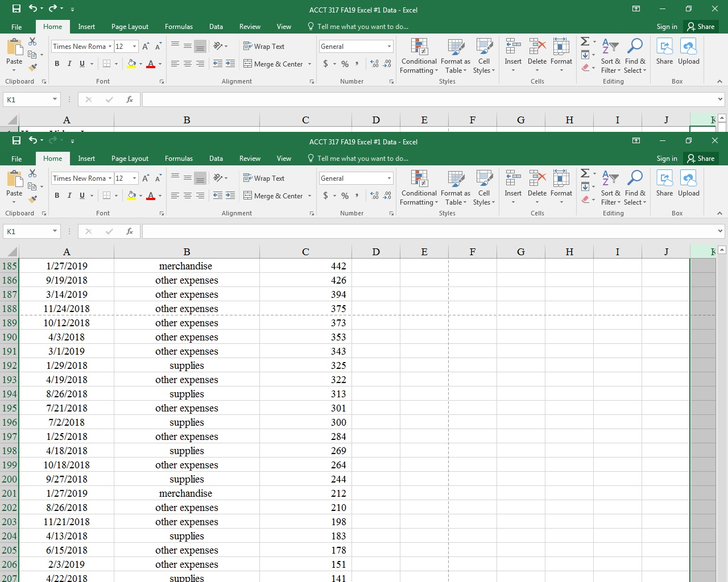Click Undo arrow in front Excel window

pyautogui.click(x=33, y=140)
